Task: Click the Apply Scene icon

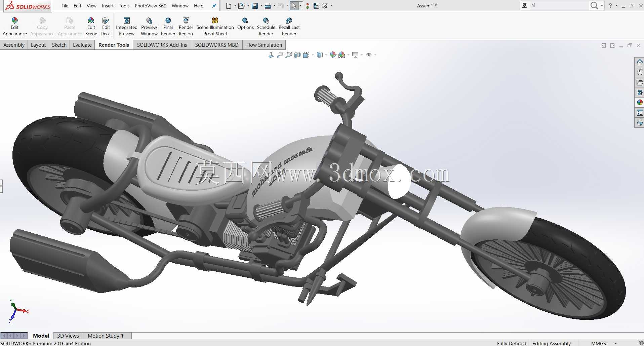Action: click(342, 55)
